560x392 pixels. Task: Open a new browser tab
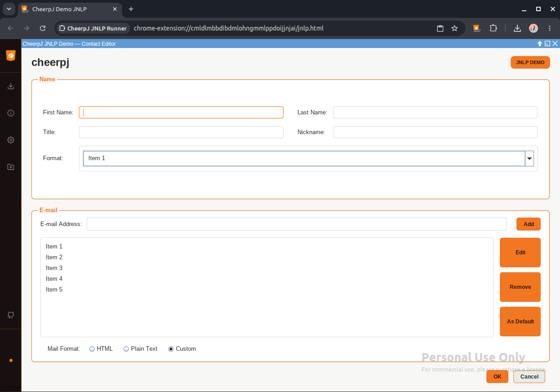131,9
